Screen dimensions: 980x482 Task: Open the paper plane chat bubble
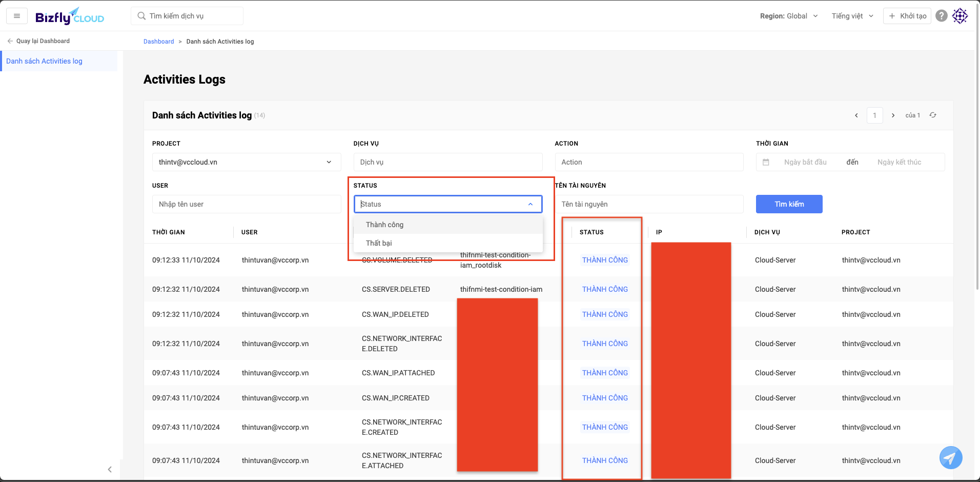click(950, 457)
